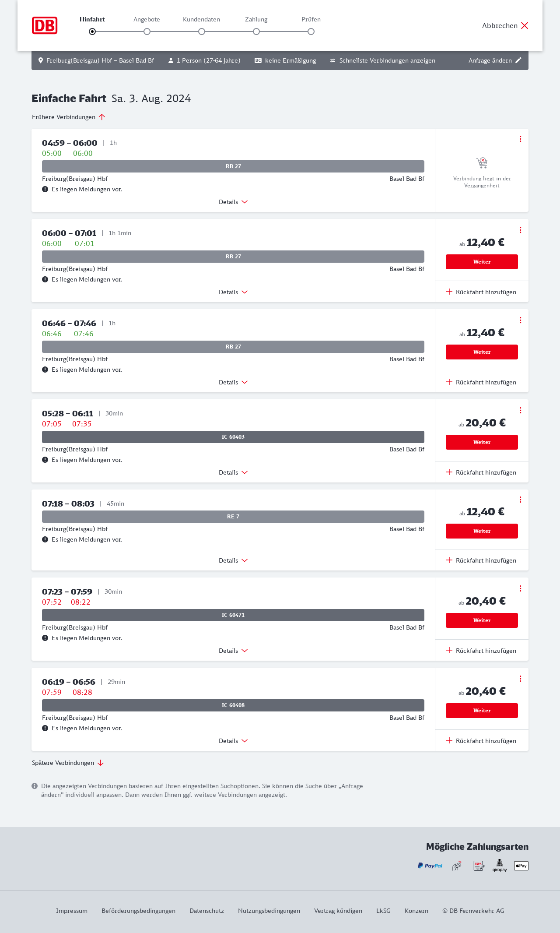Viewport: 560px width, 933px height.
Task: Click the Apple Pay icon
Action: click(x=521, y=866)
